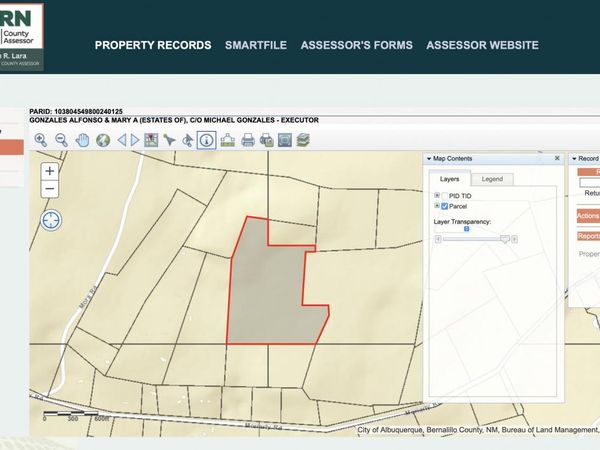The image size is (600, 450).
Task: Go to previous map extent arrow
Action: pos(122,140)
